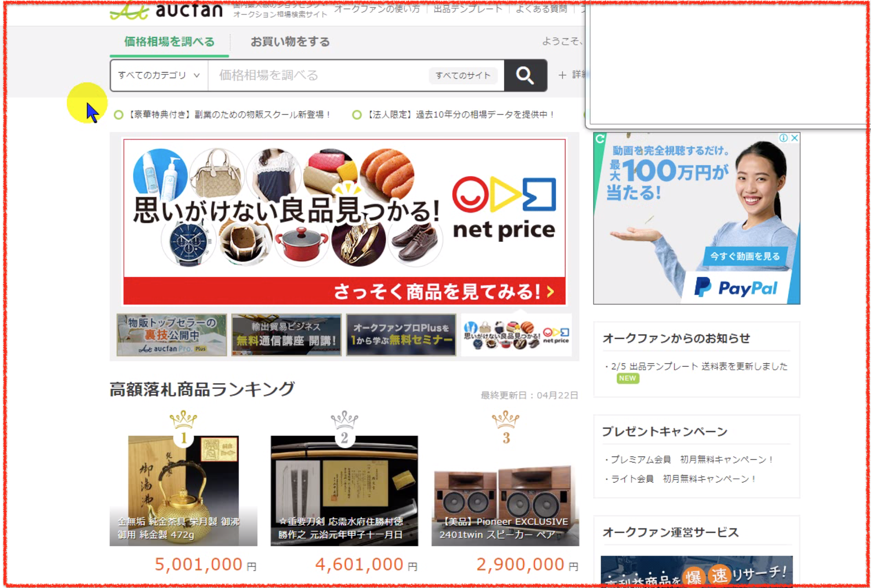Image resolution: width=871 pixels, height=588 pixels.
Task: Switch to the 価格相場を調べる tab
Action: pos(169,42)
